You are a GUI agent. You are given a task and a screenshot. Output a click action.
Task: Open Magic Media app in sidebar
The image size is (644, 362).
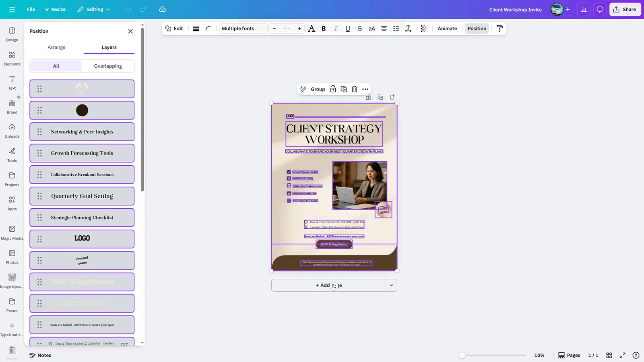pyautogui.click(x=12, y=232)
